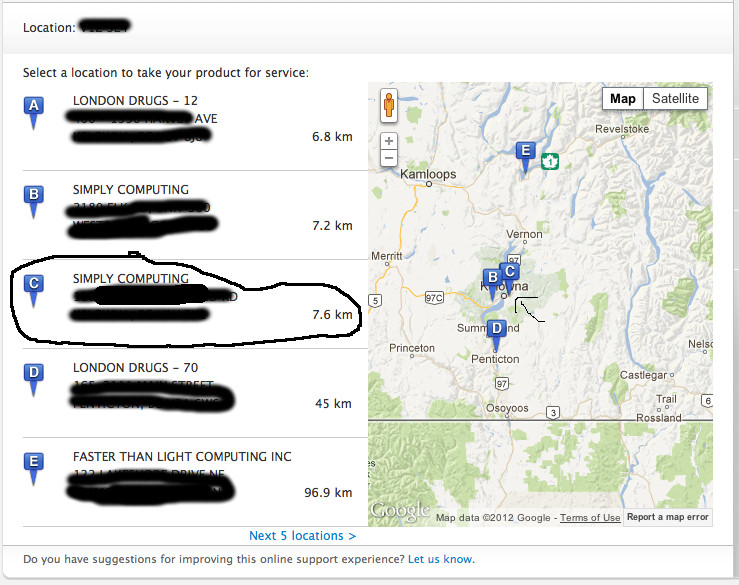Select FASTER THAN LIGHT COMPUTING INC name
Screen dimensions: 739x585
(182, 457)
